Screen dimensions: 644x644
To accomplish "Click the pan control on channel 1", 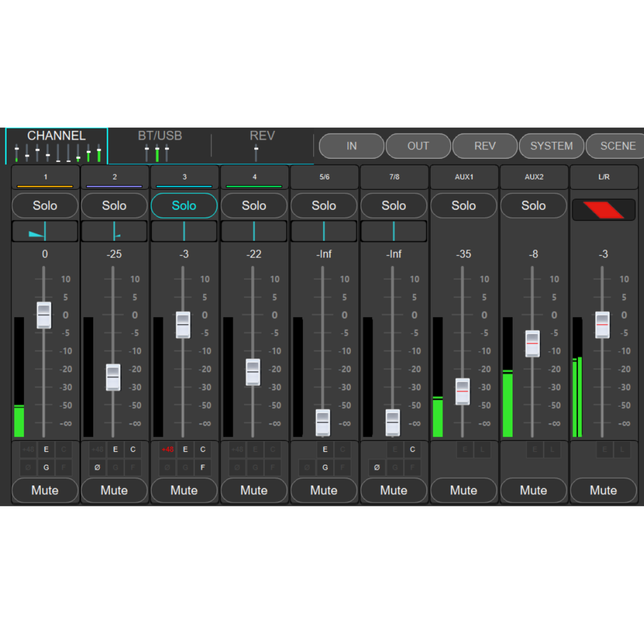I will click(45, 231).
